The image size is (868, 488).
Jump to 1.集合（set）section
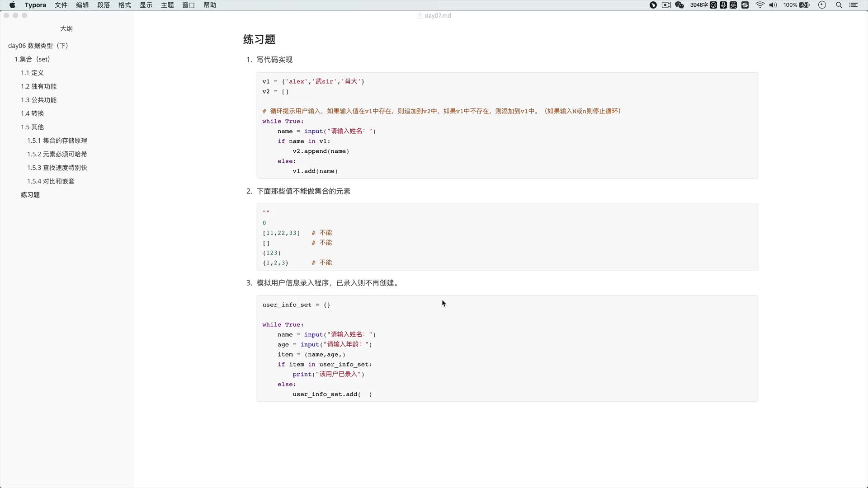32,59
